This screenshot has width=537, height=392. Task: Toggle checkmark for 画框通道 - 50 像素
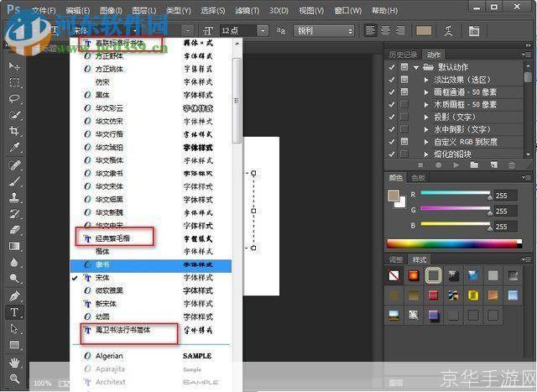392,91
